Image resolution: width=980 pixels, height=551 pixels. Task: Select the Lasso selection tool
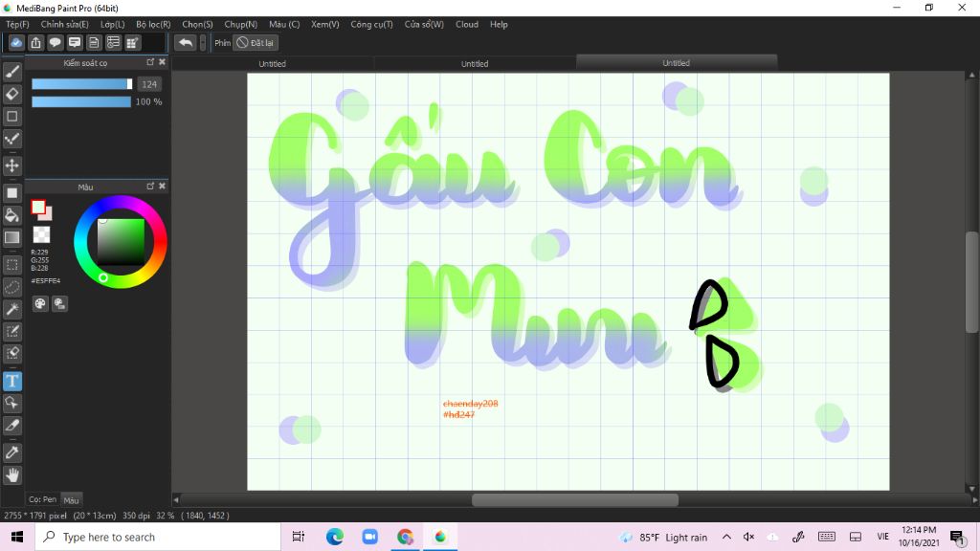tap(11, 287)
